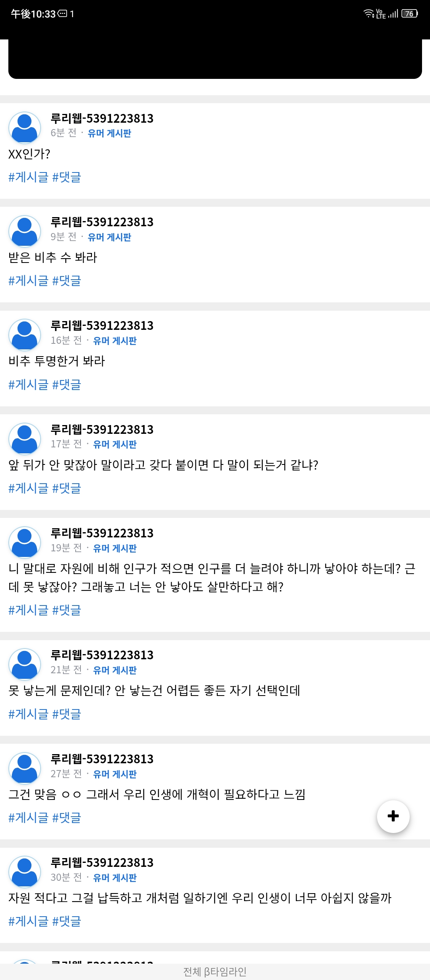Tap avatar on the 9분 전 post
This screenshot has width=430, height=980.
point(25,231)
